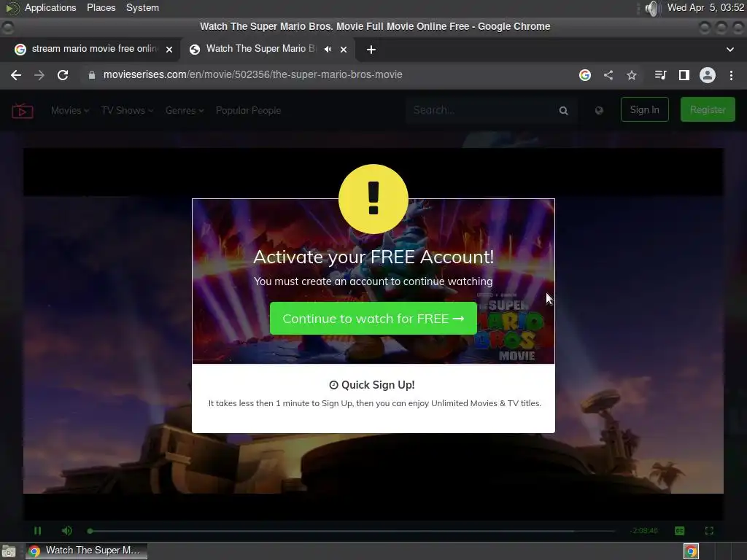Close the 'stream mario movie' tab

click(169, 50)
